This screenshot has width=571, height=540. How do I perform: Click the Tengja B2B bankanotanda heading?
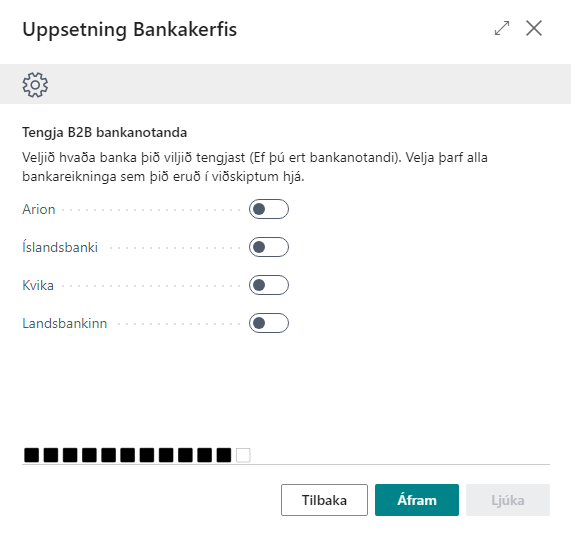[x=105, y=133]
